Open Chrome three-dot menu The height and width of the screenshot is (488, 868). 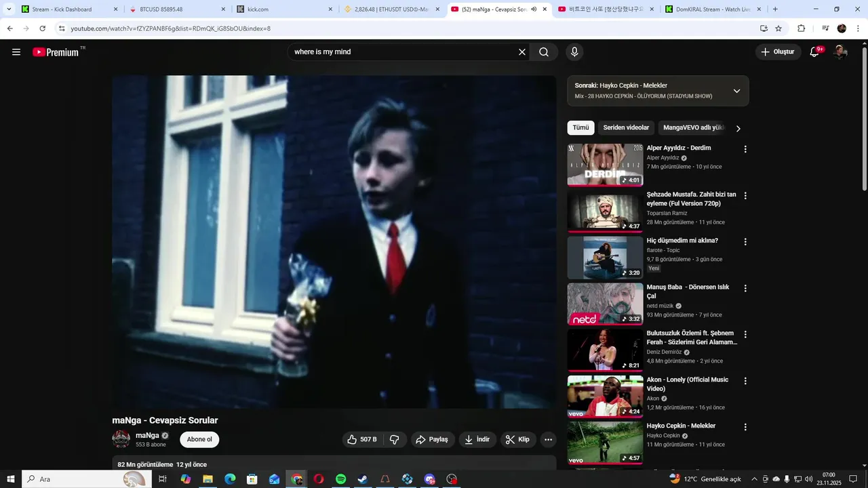[857, 28]
